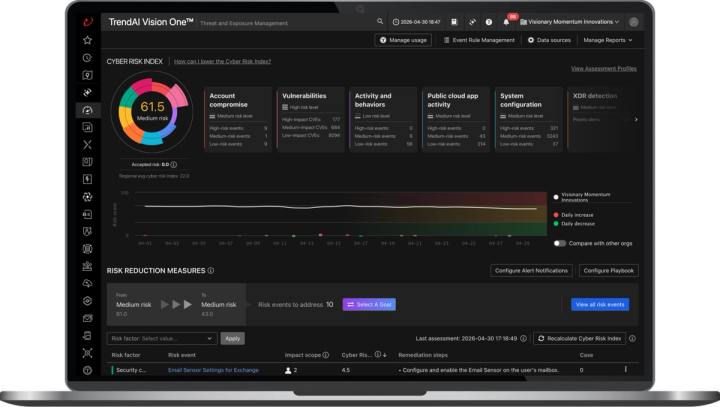Click the red Trend logo in sidebar

pos(88,22)
